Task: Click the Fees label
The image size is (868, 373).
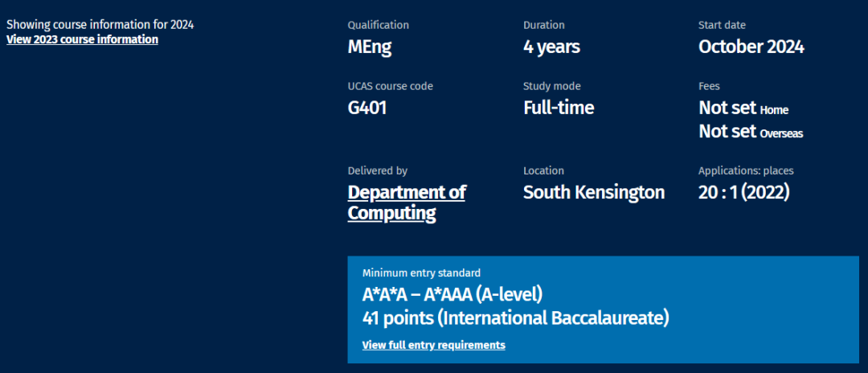Action: (709, 86)
